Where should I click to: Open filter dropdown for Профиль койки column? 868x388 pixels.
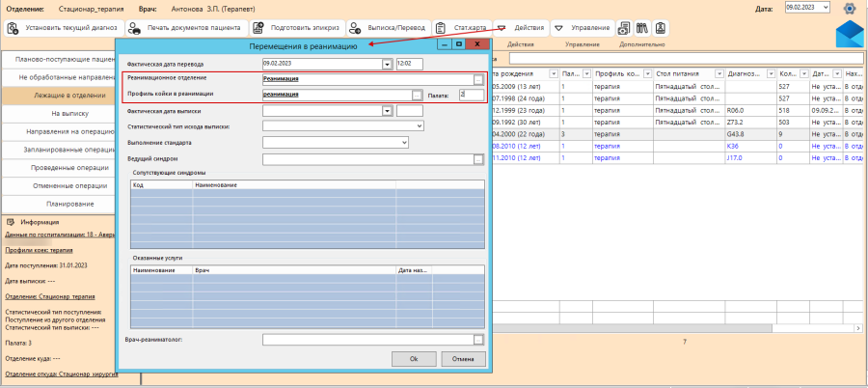pos(647,73)
